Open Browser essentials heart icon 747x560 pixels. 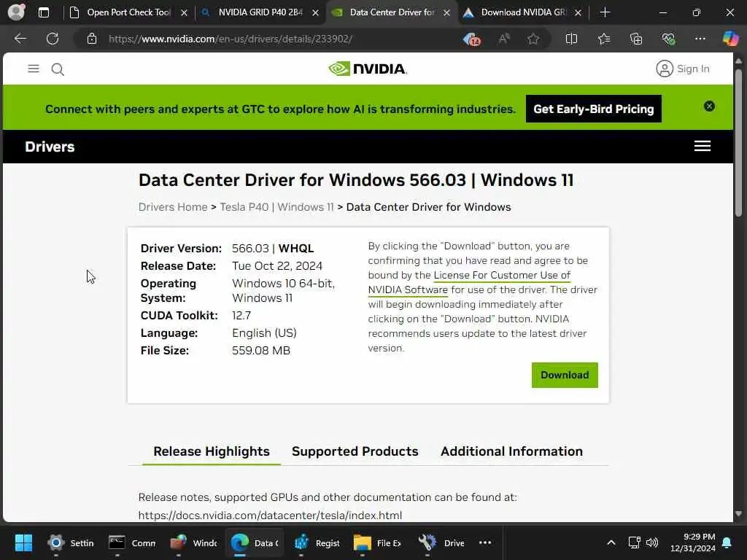point(668,39)
